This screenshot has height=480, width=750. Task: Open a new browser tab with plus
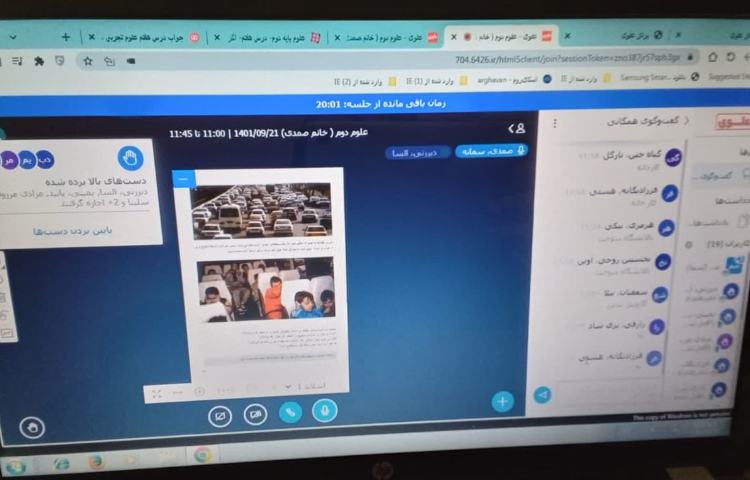pyautogui.click(x=66, y=37)
